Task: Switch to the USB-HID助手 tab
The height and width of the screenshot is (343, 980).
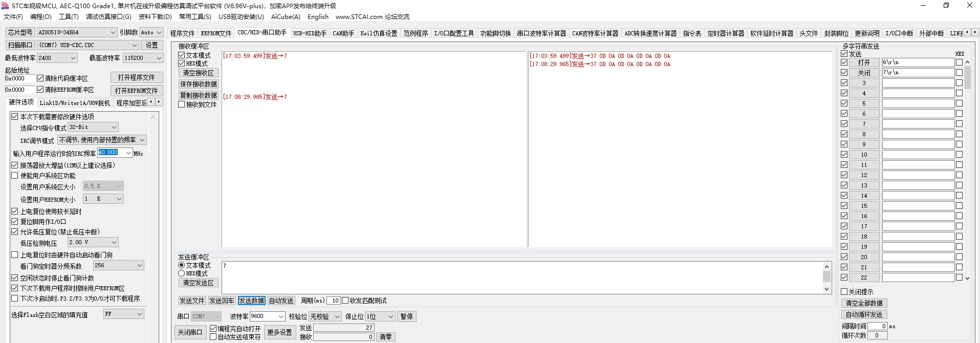Action: 310,33
